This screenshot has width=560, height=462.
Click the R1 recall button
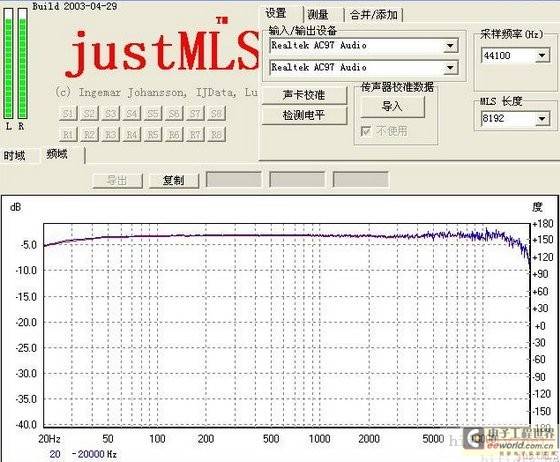tap(68, 135)
